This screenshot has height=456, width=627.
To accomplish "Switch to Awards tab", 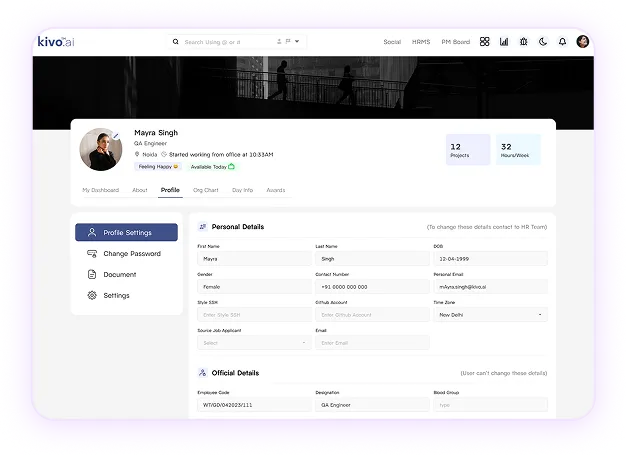I will pos(276,190).
